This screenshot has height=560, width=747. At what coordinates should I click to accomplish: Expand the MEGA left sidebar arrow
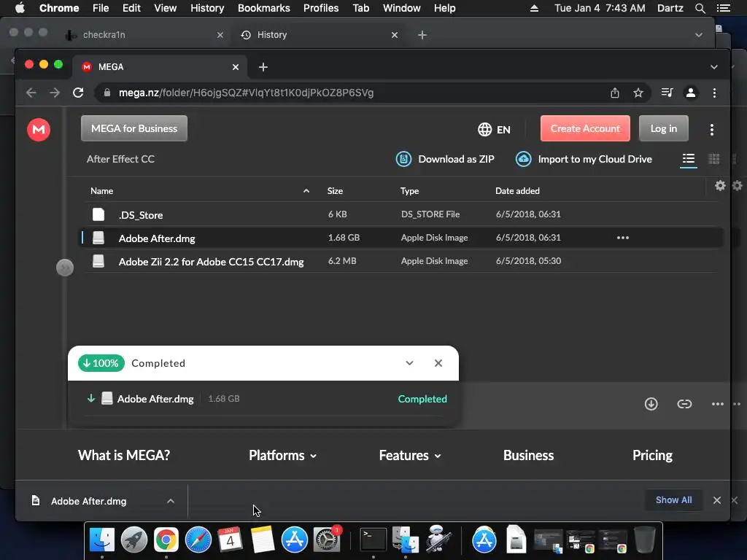tap(65, 268)
